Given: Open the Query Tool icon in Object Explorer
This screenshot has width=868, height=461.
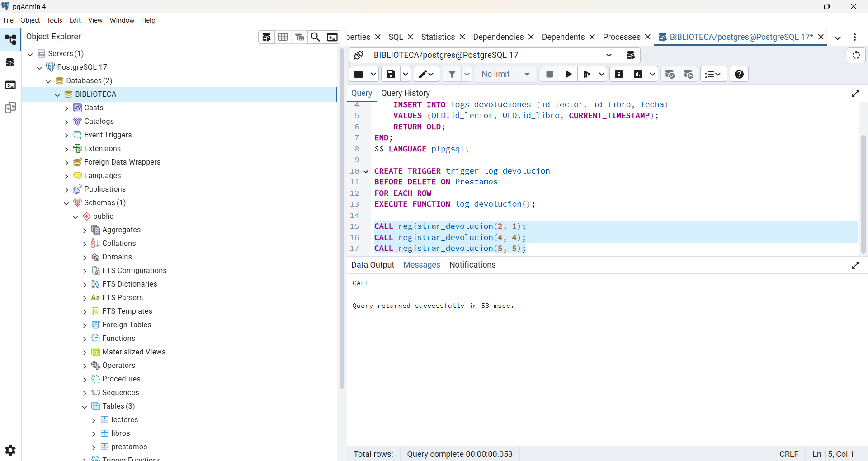Looking at the screenshot, I should tap(267, 37).
